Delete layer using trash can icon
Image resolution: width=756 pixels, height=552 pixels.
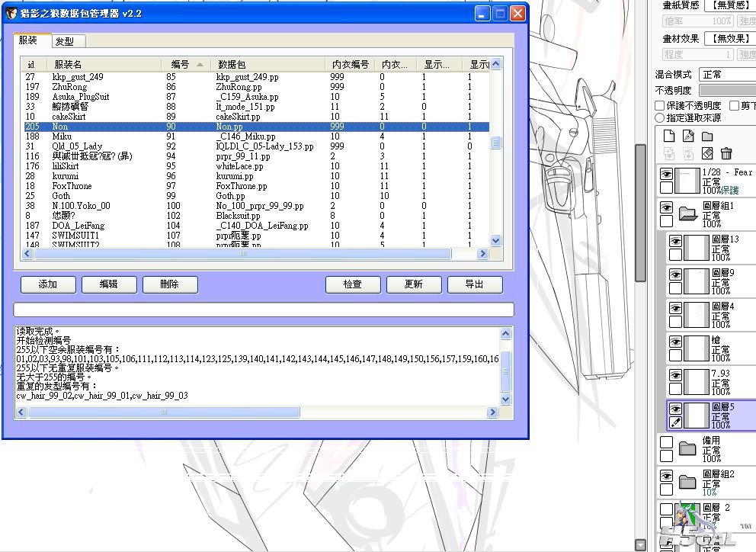pyautogui.click(x=726, y=154)
